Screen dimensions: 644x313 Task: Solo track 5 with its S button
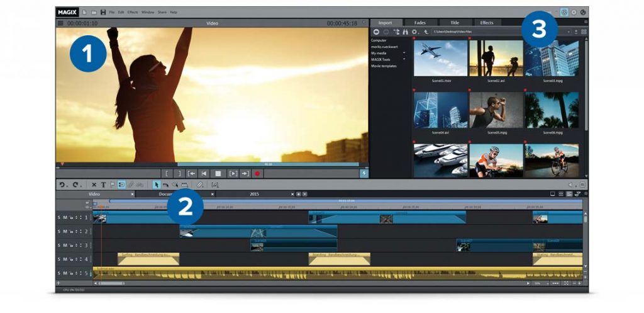[59, 273]
